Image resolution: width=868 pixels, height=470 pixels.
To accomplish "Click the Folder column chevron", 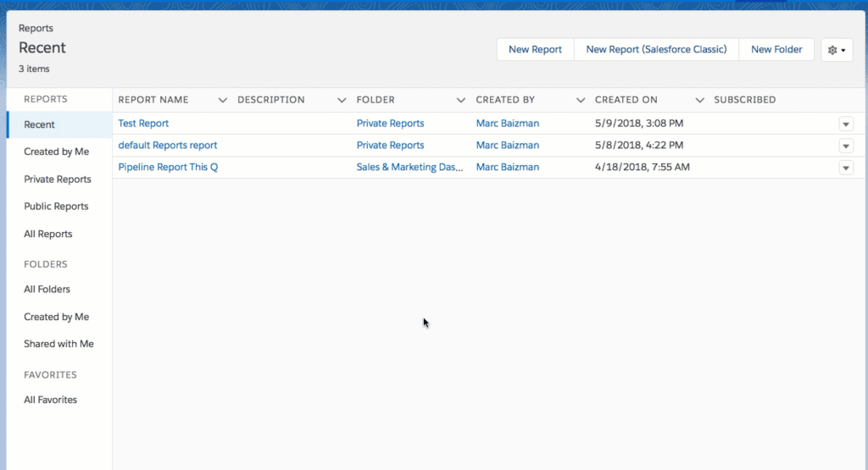I will click(x=461, y=100).
